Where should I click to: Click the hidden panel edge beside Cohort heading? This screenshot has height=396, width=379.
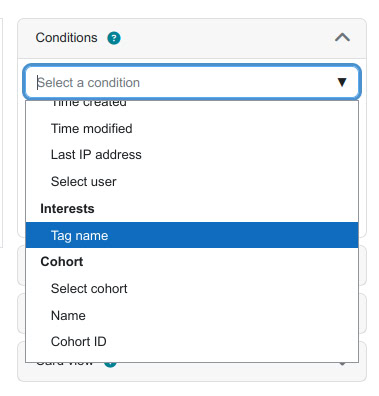(x=363, y=266)
